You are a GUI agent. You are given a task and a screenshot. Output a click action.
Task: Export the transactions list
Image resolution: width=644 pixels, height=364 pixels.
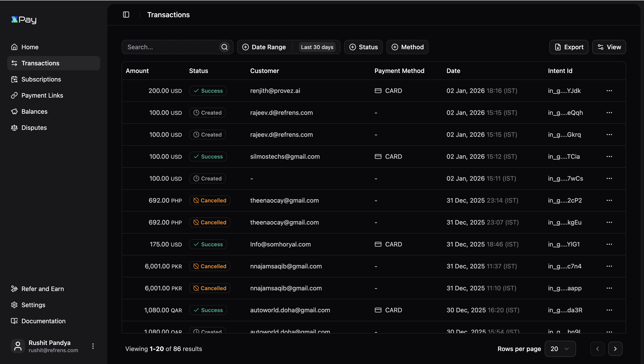click(569, 47)
